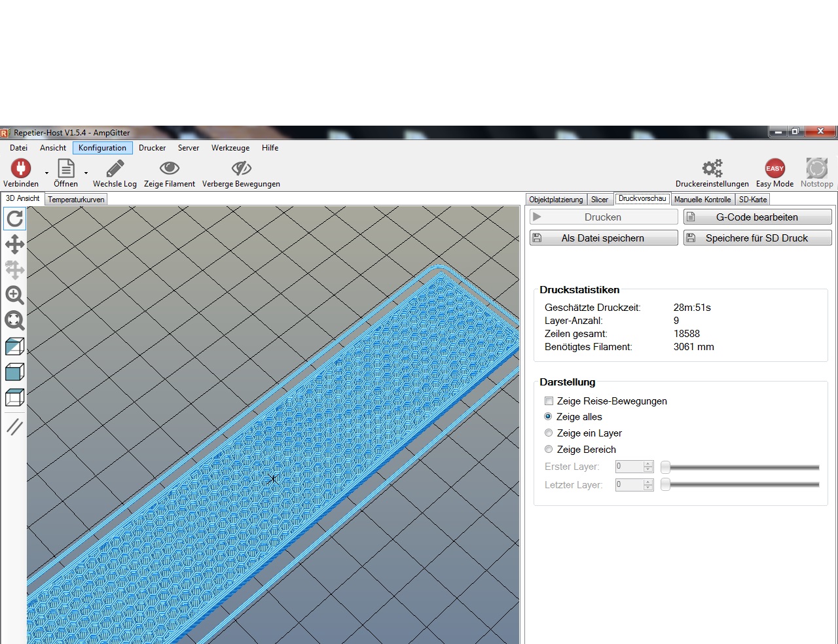
Task: Open a file with the Öffnen icon
Action: click(66, 168)
